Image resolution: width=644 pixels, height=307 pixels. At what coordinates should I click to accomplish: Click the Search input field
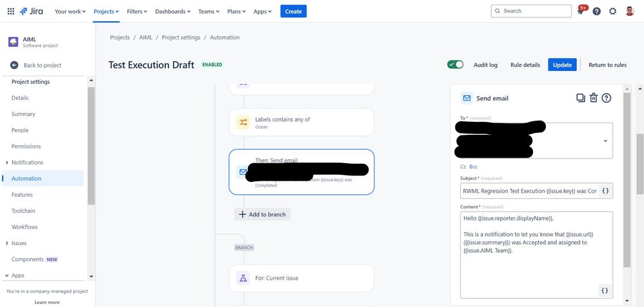[x=531, y=11]
